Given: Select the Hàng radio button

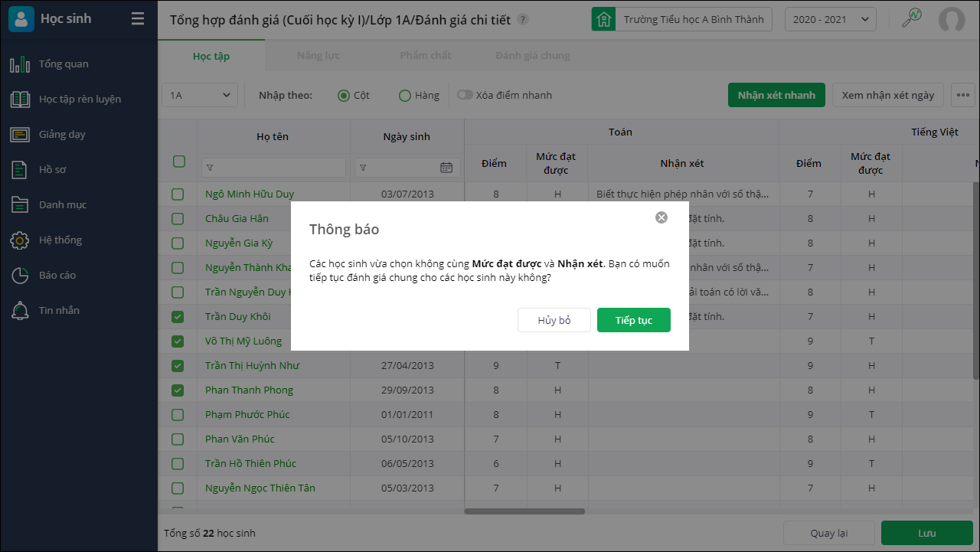Looking at the screenshot, I should (x=405, y=96).
